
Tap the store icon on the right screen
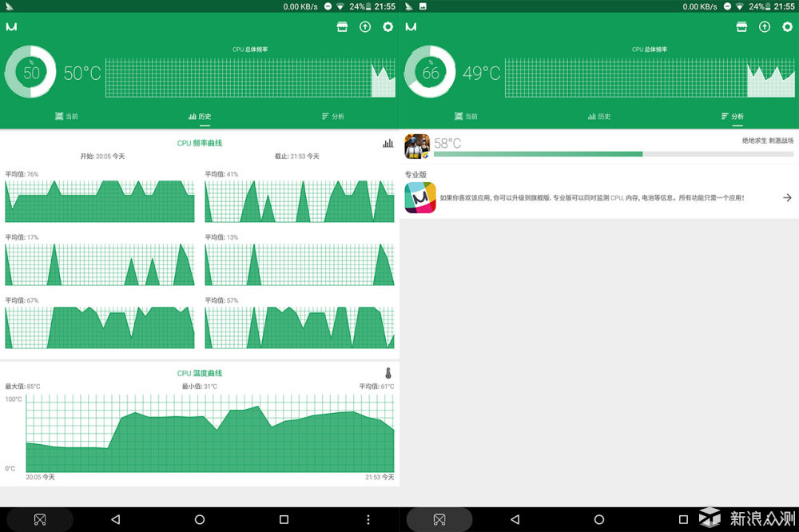coord(741,26)
